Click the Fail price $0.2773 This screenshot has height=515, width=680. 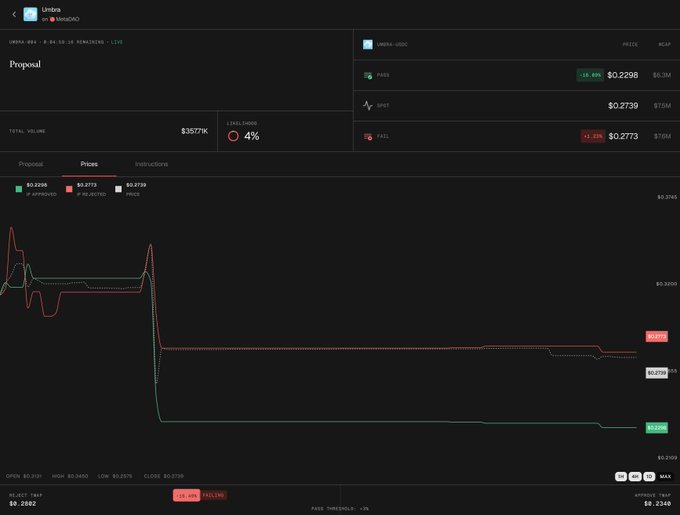point(623,136)
